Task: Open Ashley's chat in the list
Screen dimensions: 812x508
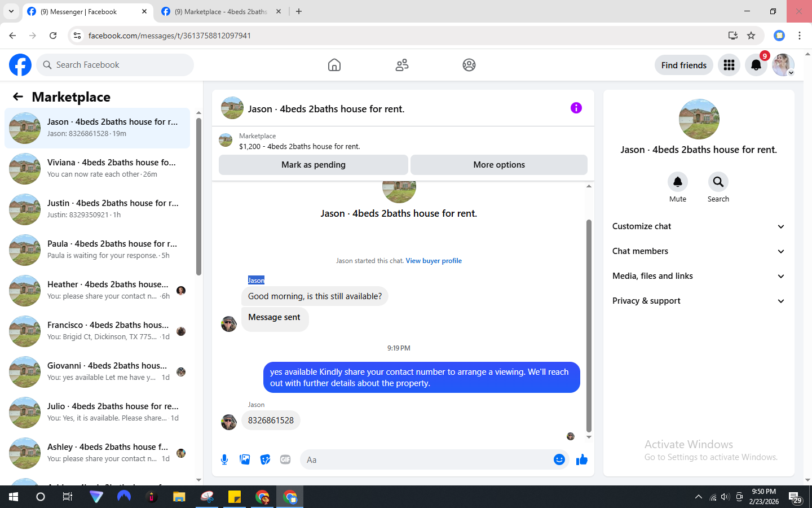Action: (97, 453)
